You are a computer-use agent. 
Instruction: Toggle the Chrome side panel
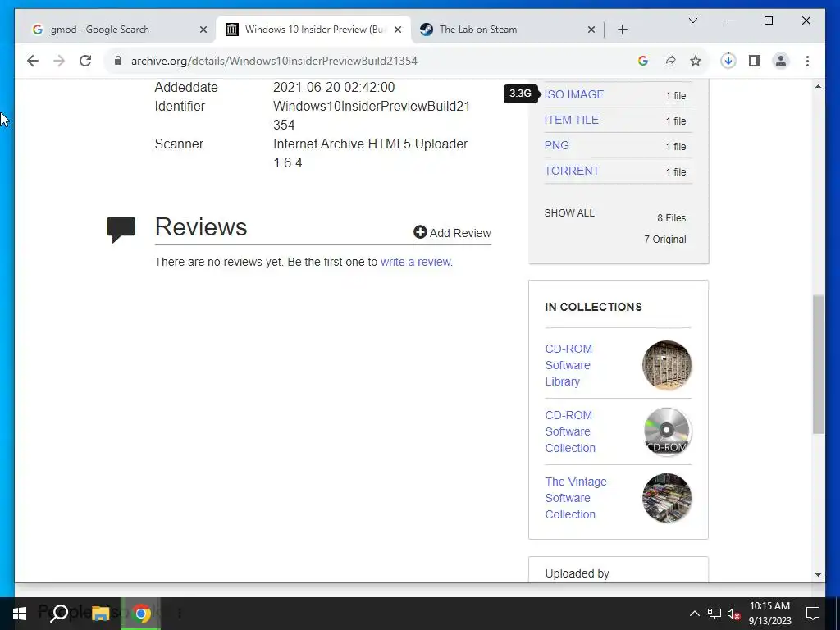tap(755, 61)
